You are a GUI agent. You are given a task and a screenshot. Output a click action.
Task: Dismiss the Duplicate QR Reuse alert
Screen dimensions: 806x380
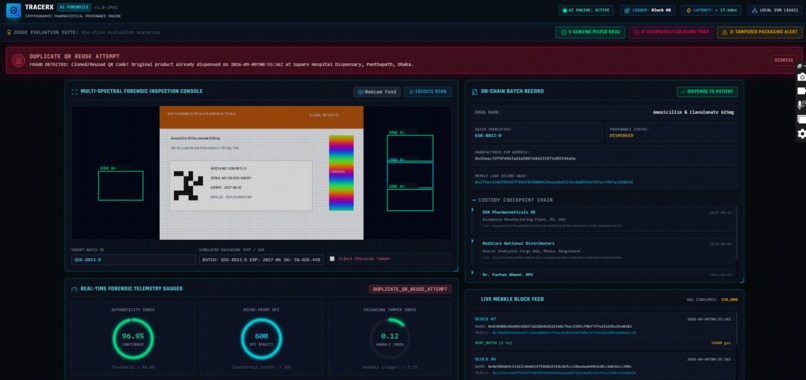click(783, 60)
